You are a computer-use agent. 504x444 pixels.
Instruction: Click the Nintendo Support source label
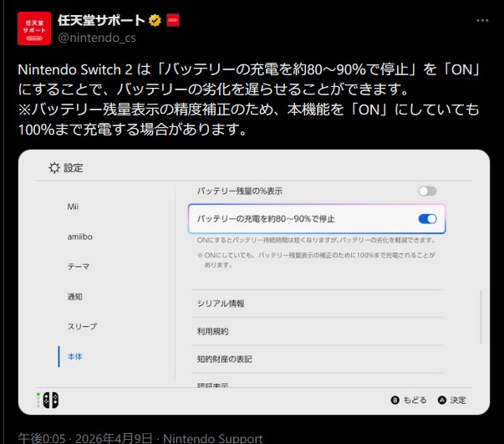coord(213,438)
